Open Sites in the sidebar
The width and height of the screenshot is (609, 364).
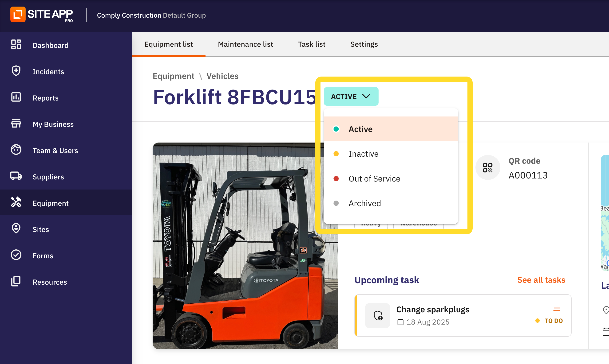pos(66,229)
